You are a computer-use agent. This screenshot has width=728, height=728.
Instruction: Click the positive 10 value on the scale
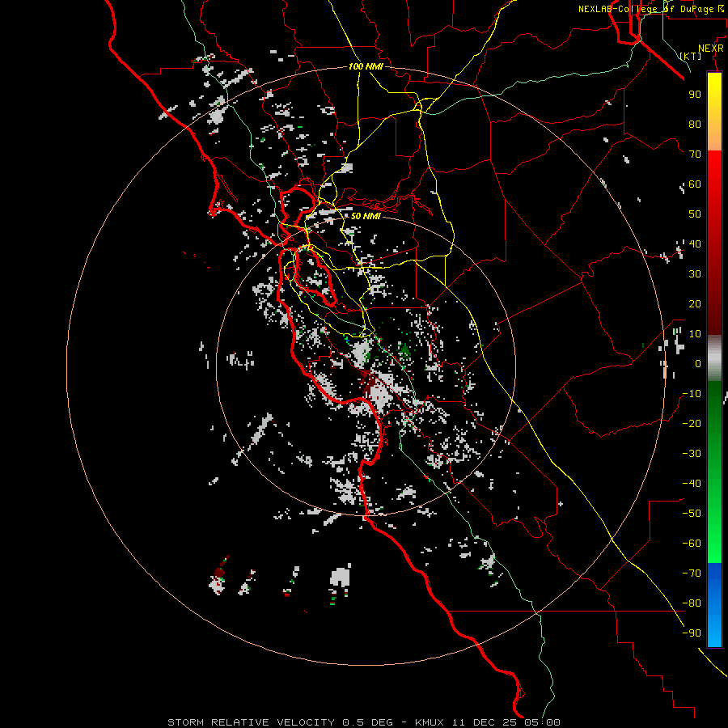tap(695, 334)
